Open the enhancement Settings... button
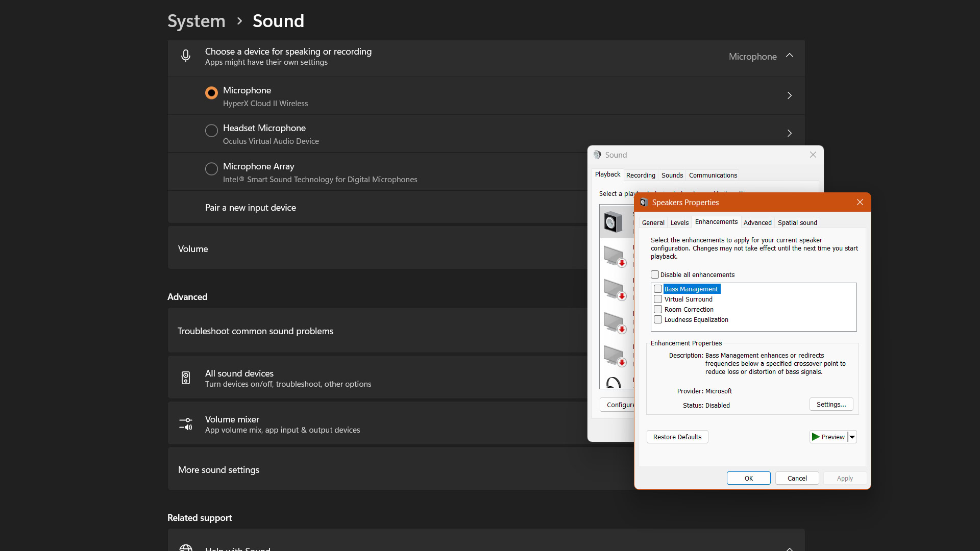Viewport: 980px width, 551px height. point(831,404)
